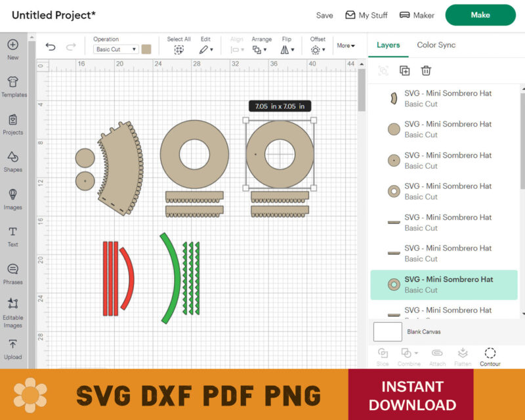Click Save in the top bar
This screenshot has width=525, height=420.
click(x=324, y=15)
